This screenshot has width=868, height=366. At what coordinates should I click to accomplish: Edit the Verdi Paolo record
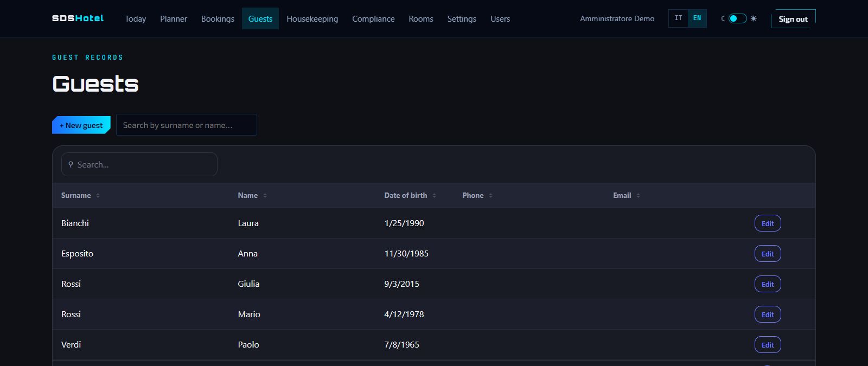768,345
